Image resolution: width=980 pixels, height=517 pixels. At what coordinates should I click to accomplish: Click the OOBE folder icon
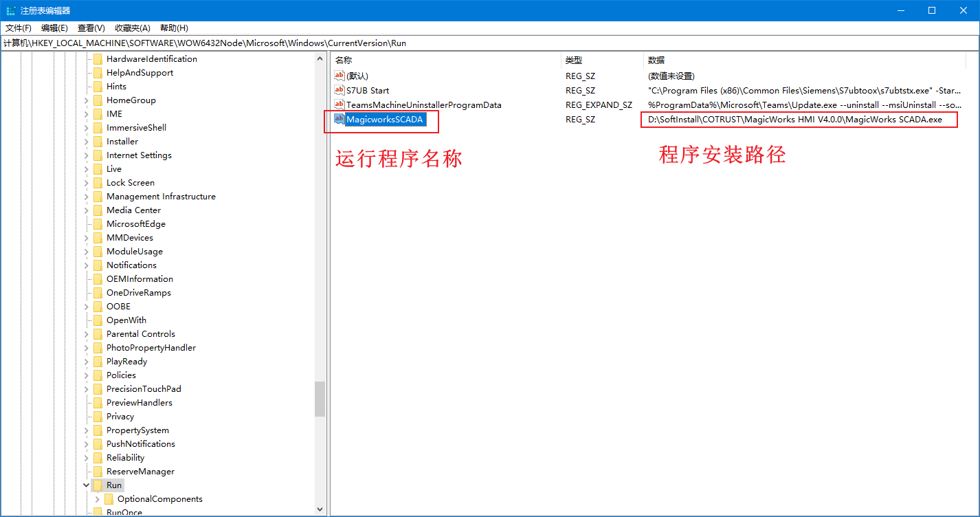[x=98, y=307]
